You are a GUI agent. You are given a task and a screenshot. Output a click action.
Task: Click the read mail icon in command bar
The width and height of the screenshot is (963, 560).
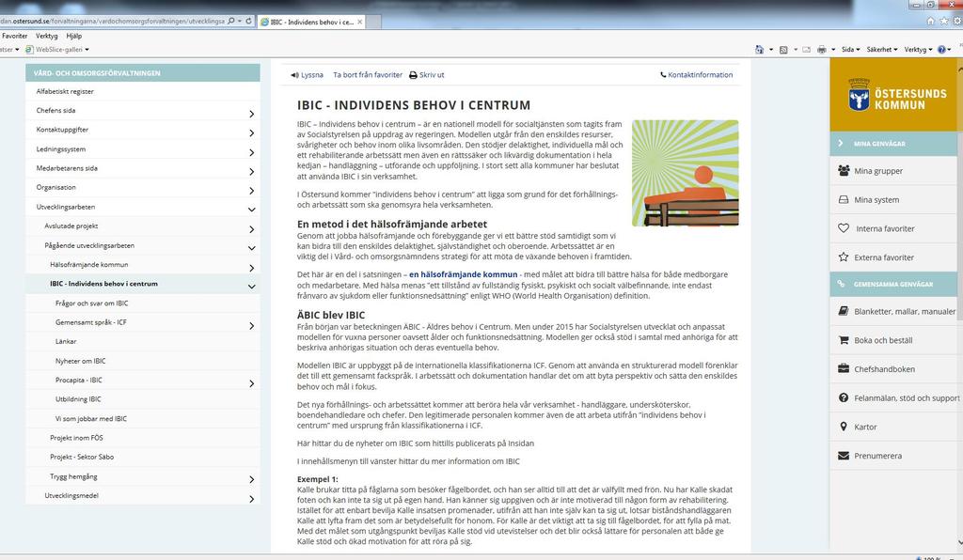tap(806, 50)
